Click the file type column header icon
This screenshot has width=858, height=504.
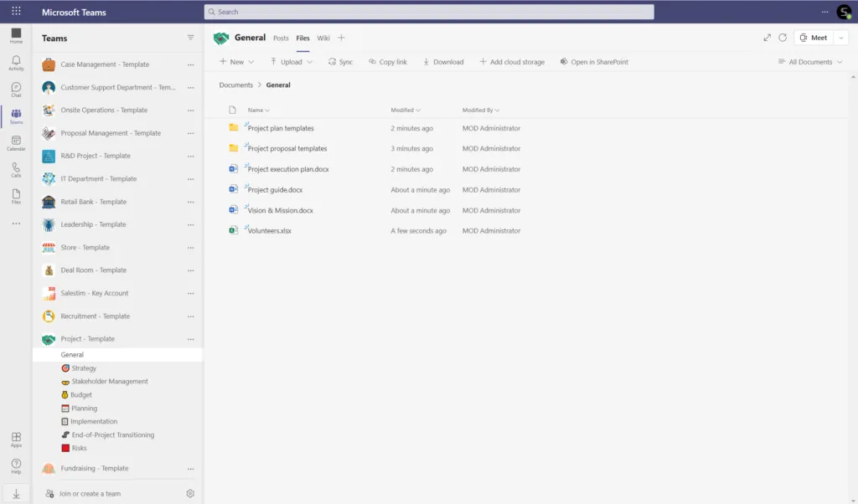click(233, 110)
